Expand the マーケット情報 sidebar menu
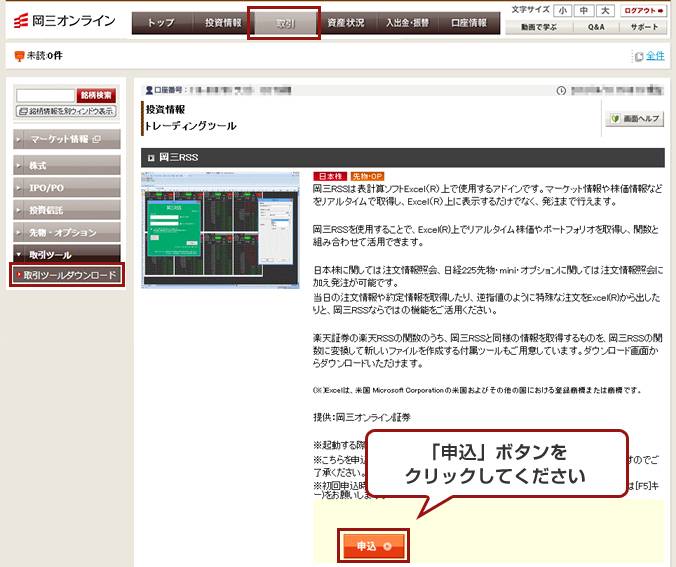The height and width of the screenshot is (567, 676). pos(67,139)
